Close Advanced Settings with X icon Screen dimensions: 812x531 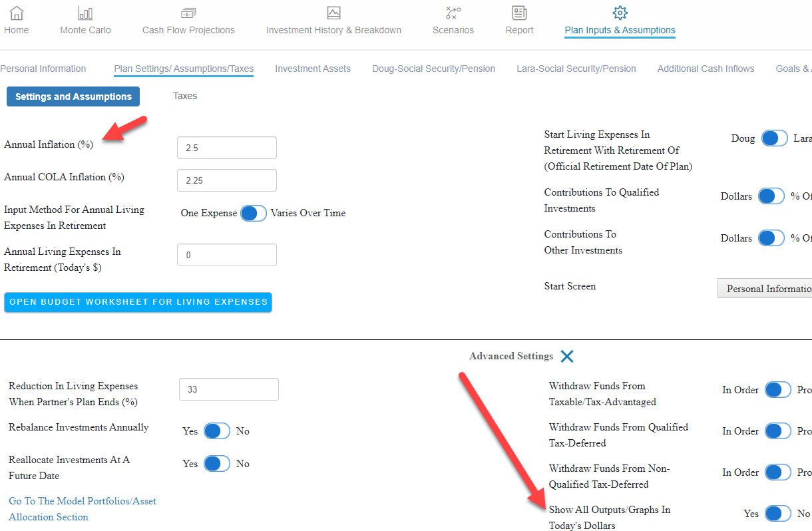pos(567,356)
